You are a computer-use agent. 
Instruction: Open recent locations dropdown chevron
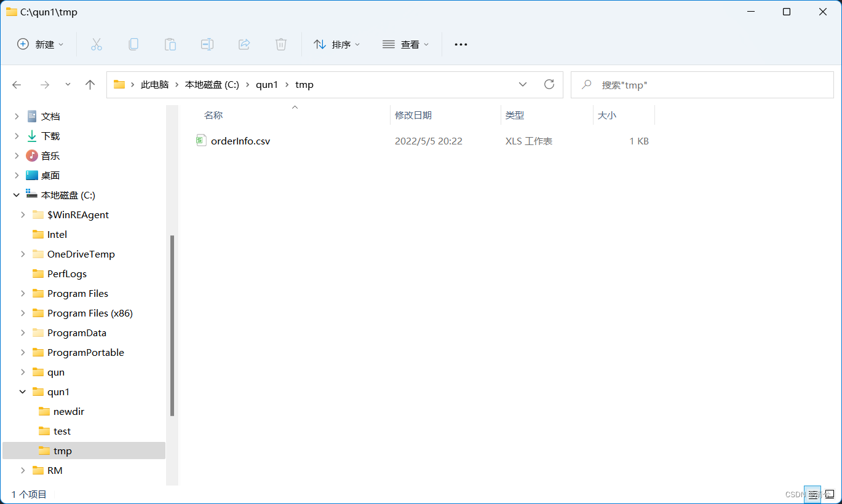68,85
